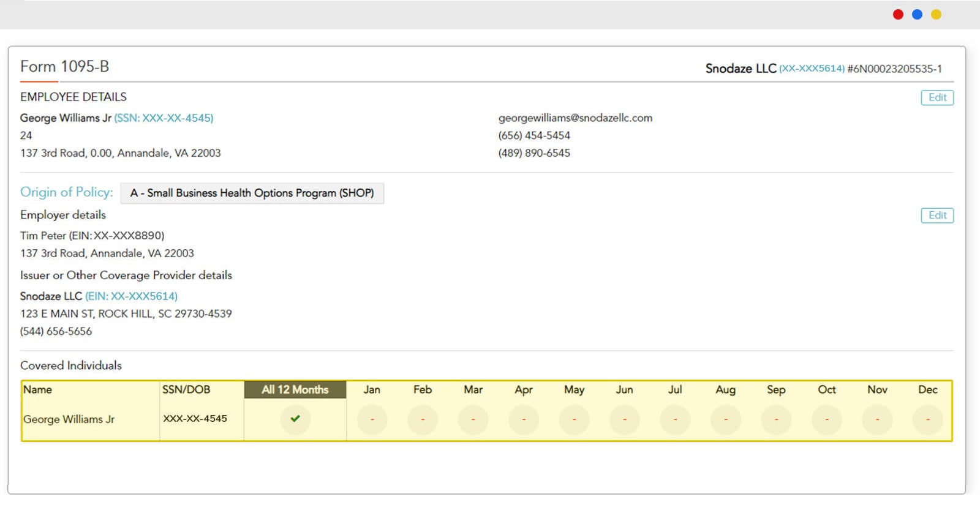Click the red dot in top bar
980x510 pixels.
(x=898, y=15)
